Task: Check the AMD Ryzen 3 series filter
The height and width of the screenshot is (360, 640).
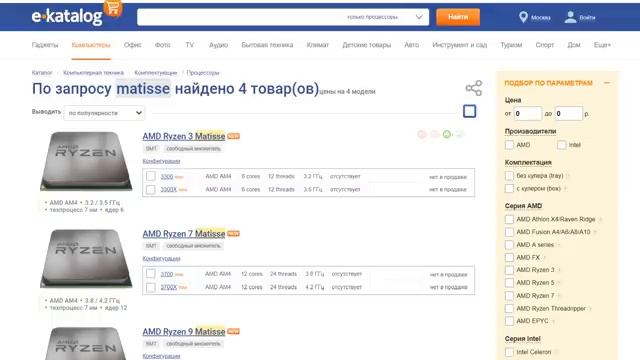Action: (x=509, y=270)
